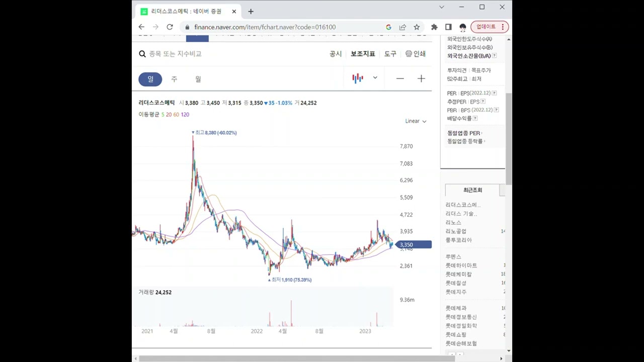644x362 pixels.
Task: Open the Chrome profile avatar
Action: coord(463,27)
